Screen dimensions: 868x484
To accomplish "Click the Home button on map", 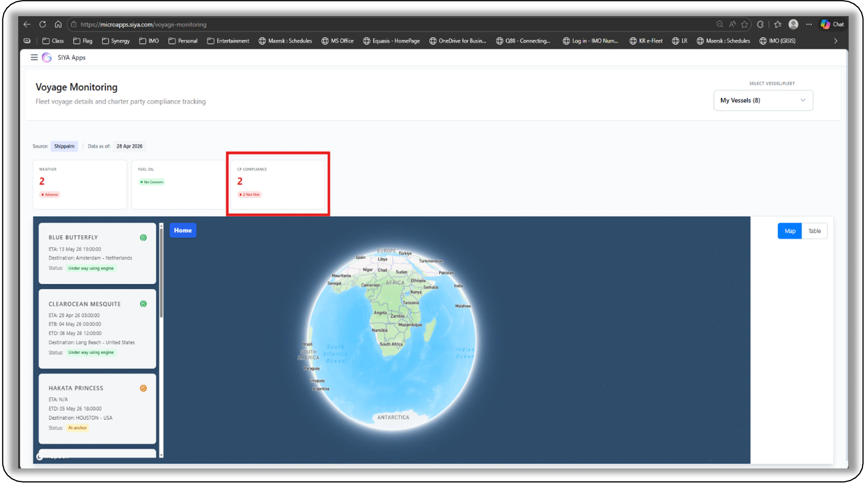I will click(183, 230).
